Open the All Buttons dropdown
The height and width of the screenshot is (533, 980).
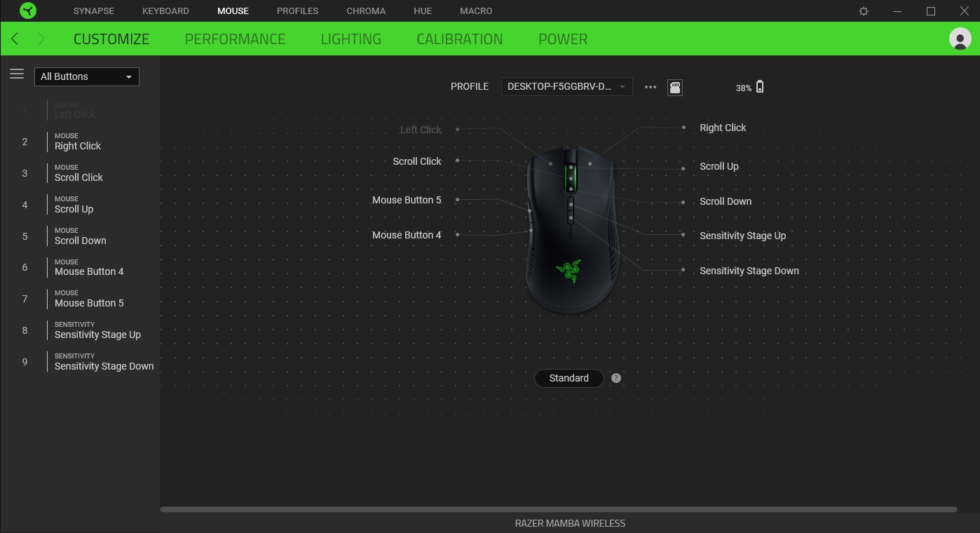click(87, 76)
